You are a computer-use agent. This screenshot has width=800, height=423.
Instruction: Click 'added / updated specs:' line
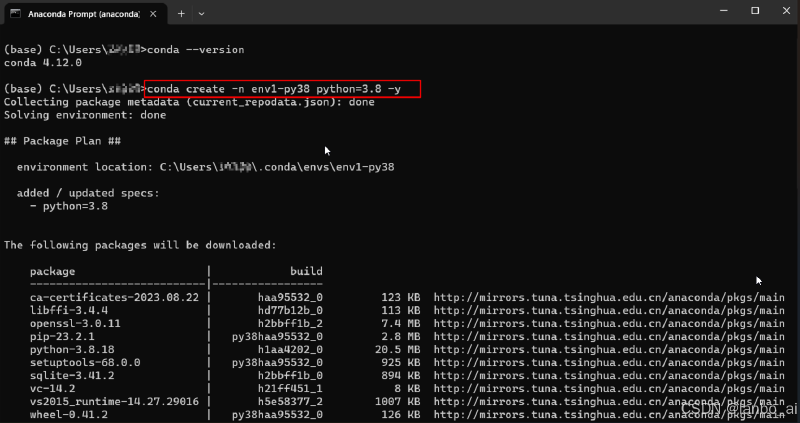point(88,193)
